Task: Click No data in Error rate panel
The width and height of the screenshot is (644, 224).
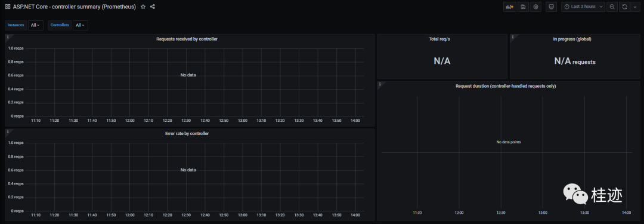Action: point(188,170)
